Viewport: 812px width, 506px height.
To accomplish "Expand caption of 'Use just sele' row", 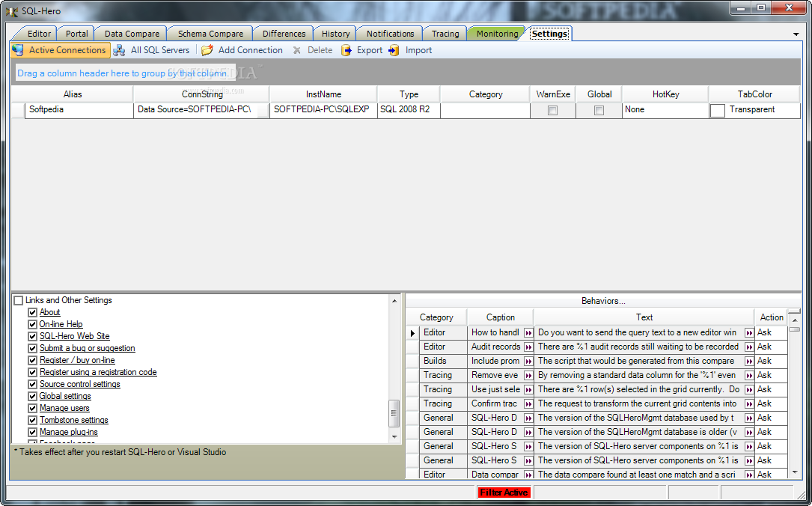I will pos(528,390).
